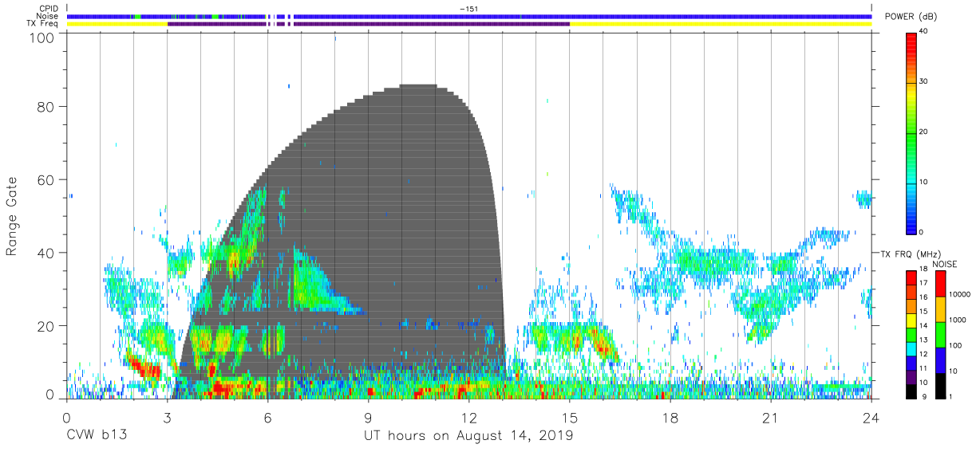Click the x-axis tick label 9
This screenshot has height=452, width=980.
coord(368,416)
